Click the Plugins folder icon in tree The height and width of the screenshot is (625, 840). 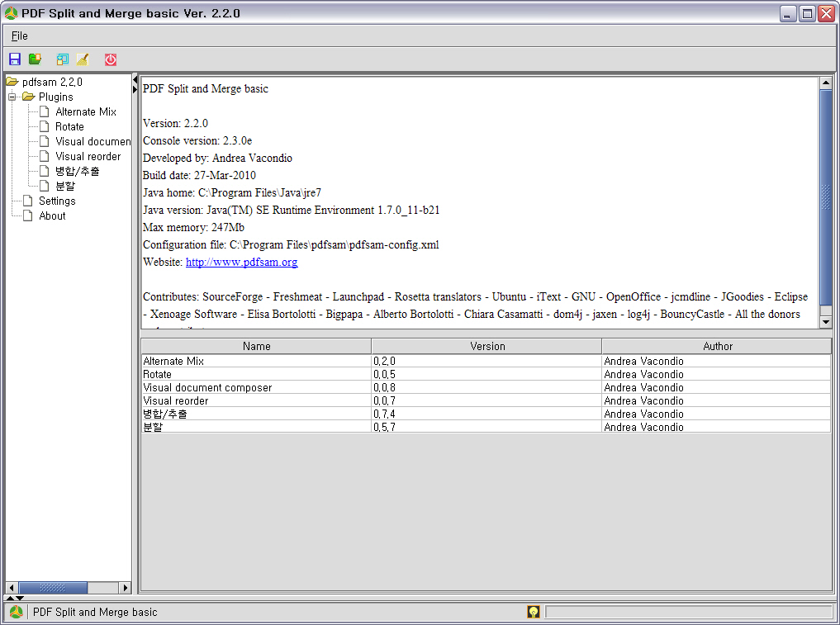pyautogui.click(x=29, y=97)
